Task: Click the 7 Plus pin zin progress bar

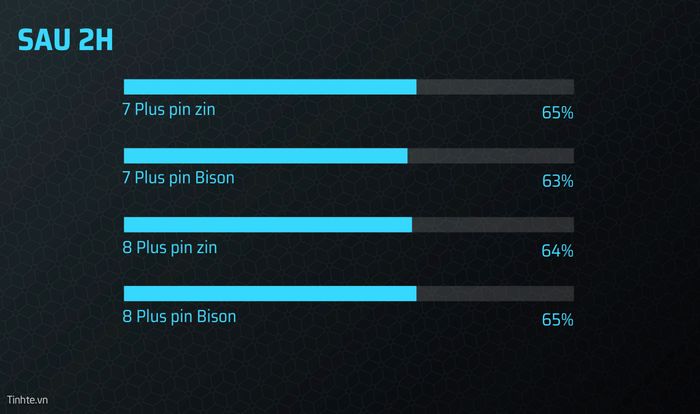Action: pyautogui.click(x=349, y=87)
